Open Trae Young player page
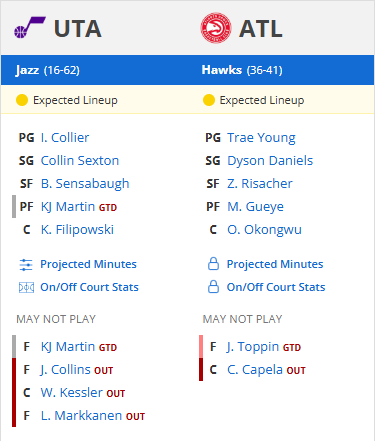375x441 pixels. 261,138
